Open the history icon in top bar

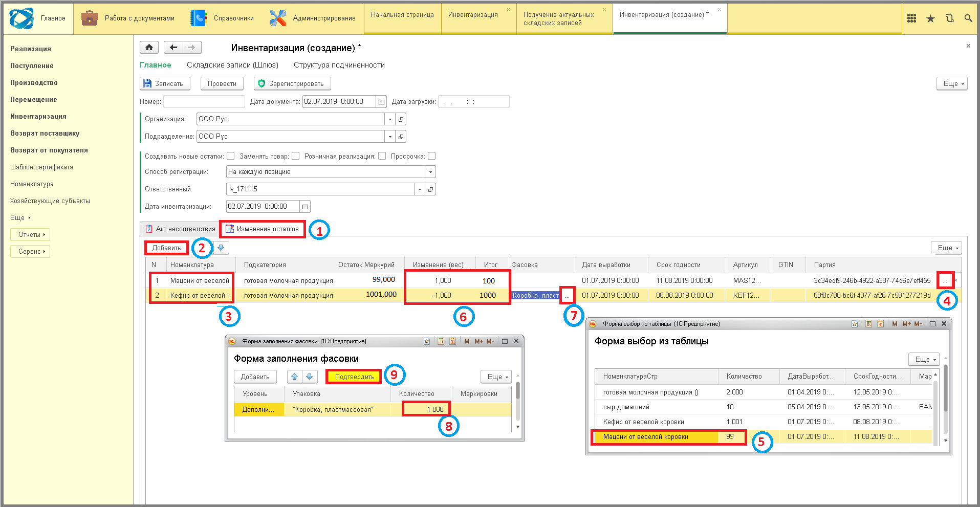click(949, 18)
